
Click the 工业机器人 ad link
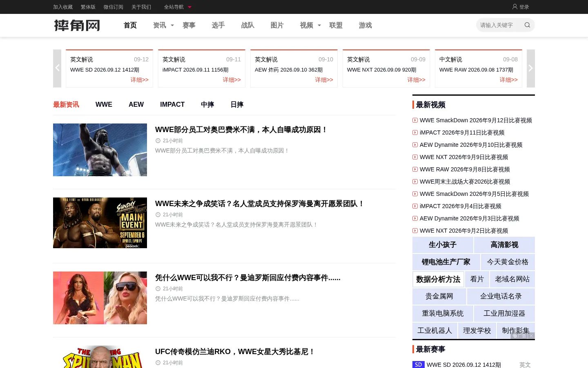click(435, 331)
